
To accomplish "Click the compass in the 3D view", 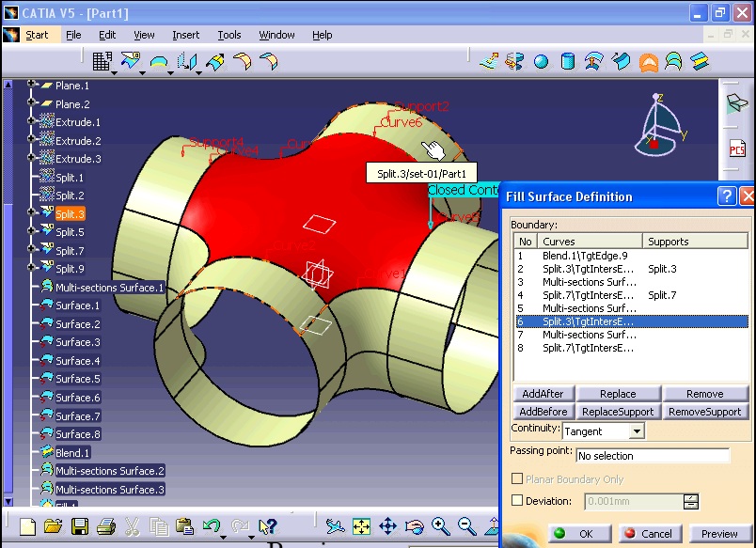I will tap(658, 125).
